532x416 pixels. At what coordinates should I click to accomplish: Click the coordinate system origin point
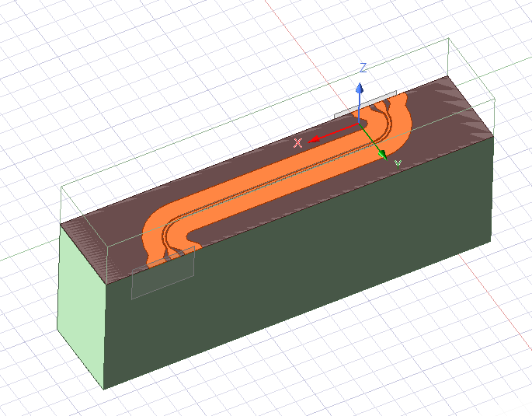(x=360, y=124)
